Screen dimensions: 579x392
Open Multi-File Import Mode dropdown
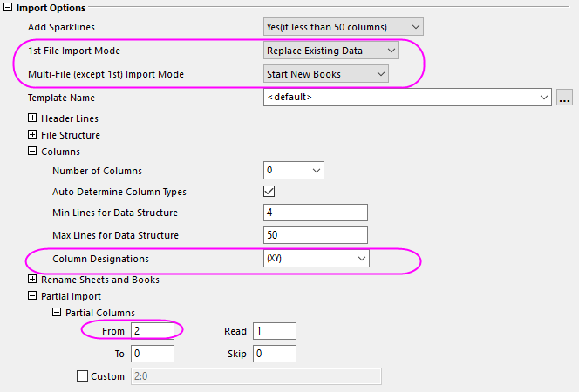point(326,75)
